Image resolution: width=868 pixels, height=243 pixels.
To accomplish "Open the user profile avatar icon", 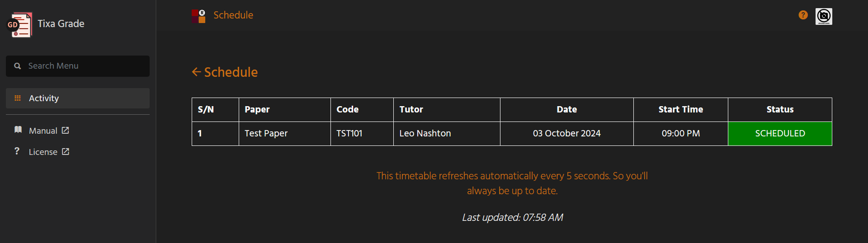I will click(x=824, y=16).
